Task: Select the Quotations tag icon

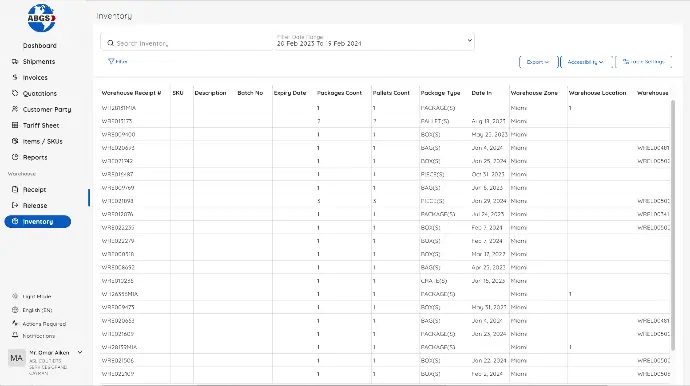Action: click(15, 93)
